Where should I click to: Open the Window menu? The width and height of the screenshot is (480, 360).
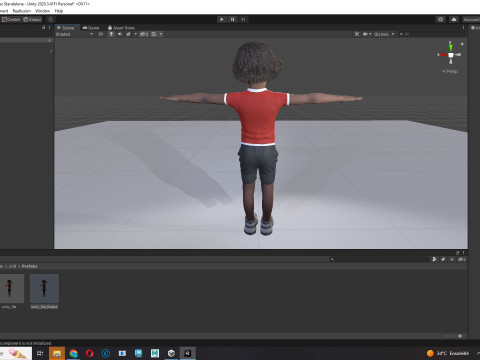42,11
